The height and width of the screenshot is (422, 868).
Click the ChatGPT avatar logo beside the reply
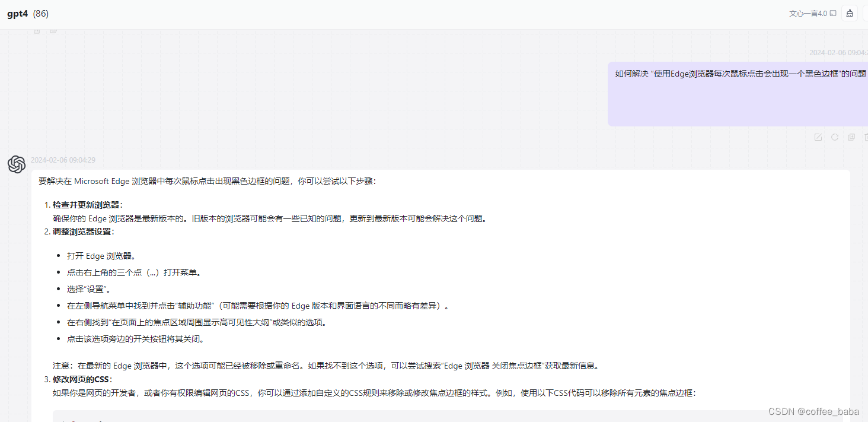coord(17,164)
